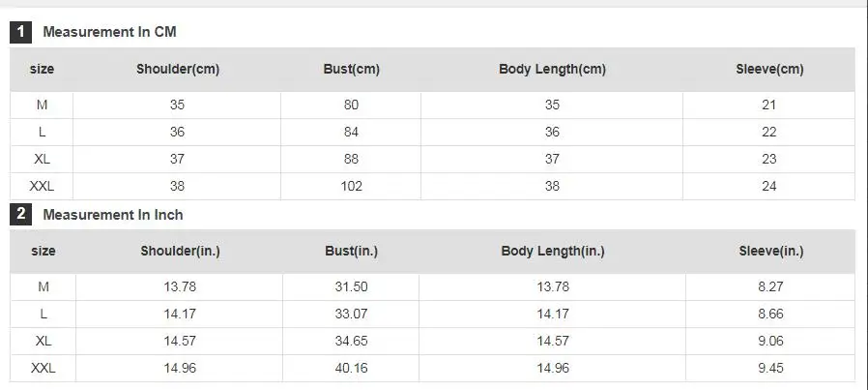Click the Body Length(in.) column header
The height and width of the screenshot is (390, 868).
point(553,251)
